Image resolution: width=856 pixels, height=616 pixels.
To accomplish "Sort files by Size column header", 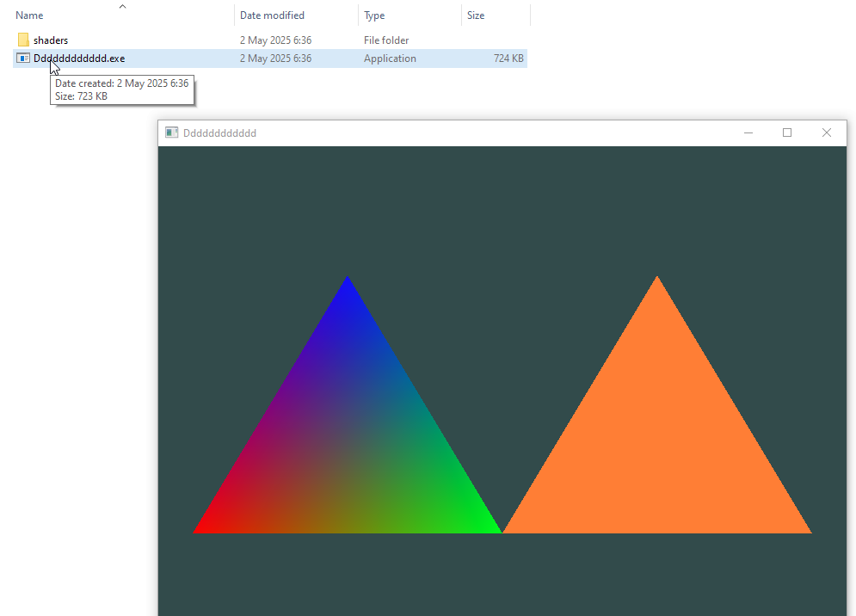I will 476,15.
